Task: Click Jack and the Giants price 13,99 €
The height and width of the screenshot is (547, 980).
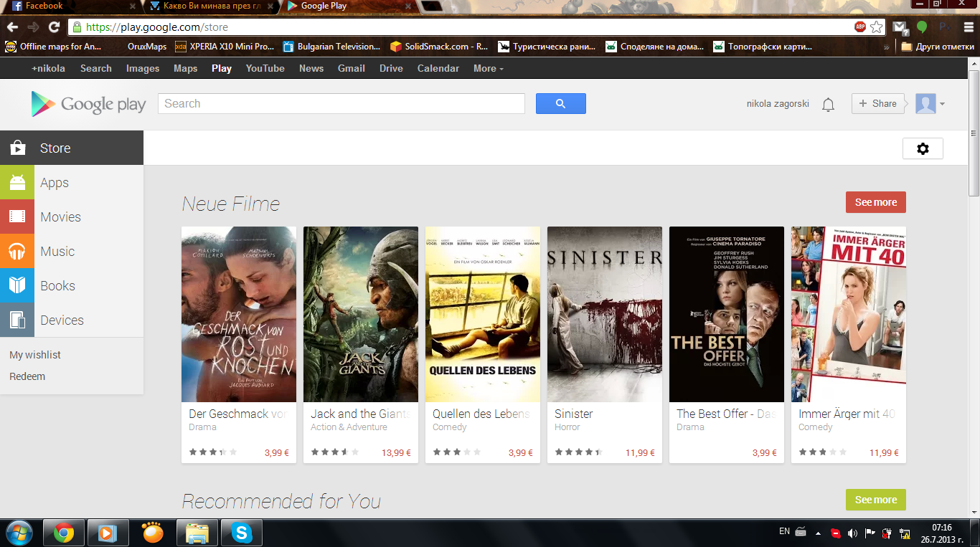Action: coord(396,453)
